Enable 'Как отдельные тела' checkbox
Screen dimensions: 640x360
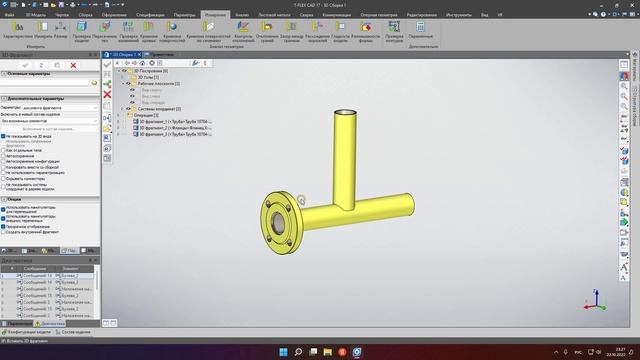(x=3, y=150)
